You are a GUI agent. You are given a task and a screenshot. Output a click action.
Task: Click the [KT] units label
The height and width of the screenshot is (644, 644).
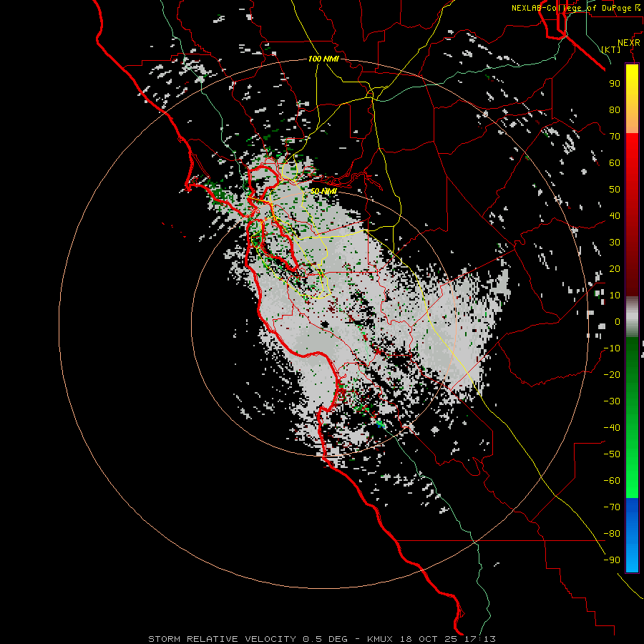click(611, 49)
